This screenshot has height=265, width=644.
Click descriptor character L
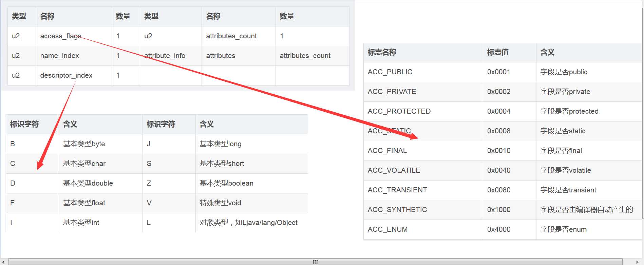click(x=149, y=223)
